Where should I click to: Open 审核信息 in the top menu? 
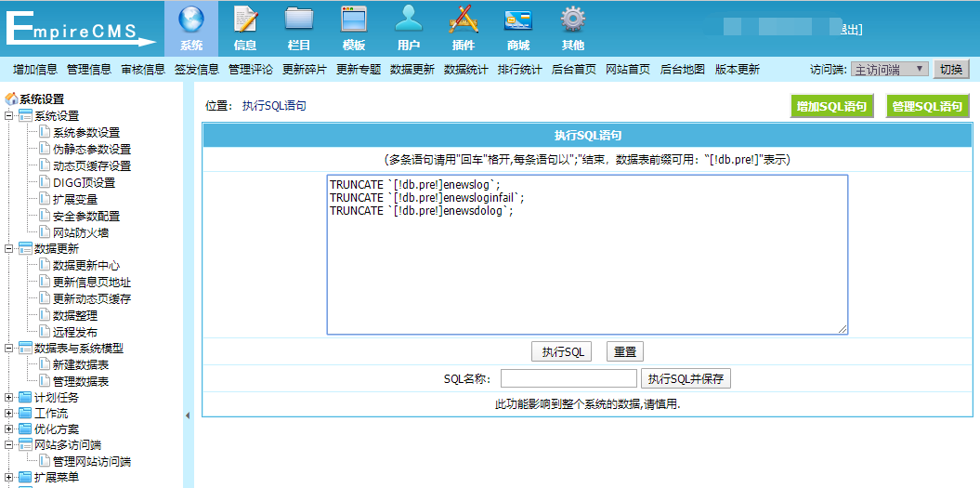pos(143,70)
